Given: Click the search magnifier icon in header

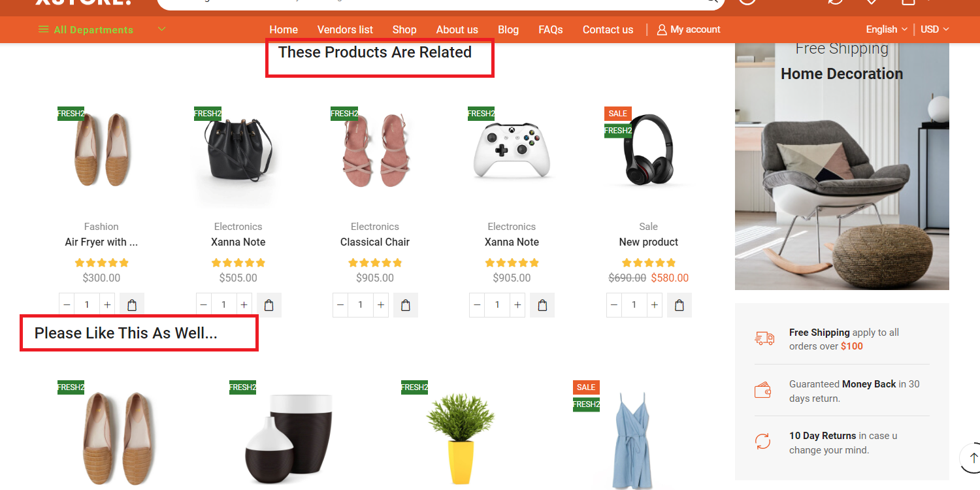Looking at the screenshot, I should tap(711, 2).
